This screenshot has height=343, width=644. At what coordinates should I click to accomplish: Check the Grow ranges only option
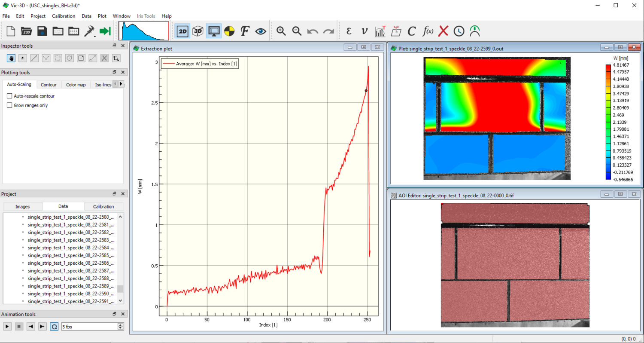pos(9,105)
